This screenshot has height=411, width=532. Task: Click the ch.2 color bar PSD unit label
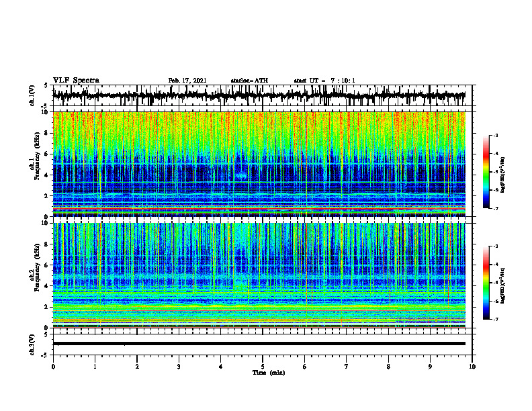pos(503,285)
